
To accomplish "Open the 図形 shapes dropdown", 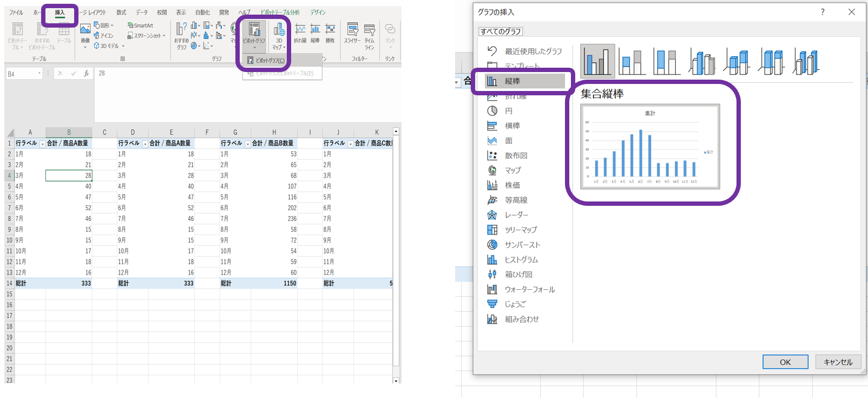I will click(104, 25).
